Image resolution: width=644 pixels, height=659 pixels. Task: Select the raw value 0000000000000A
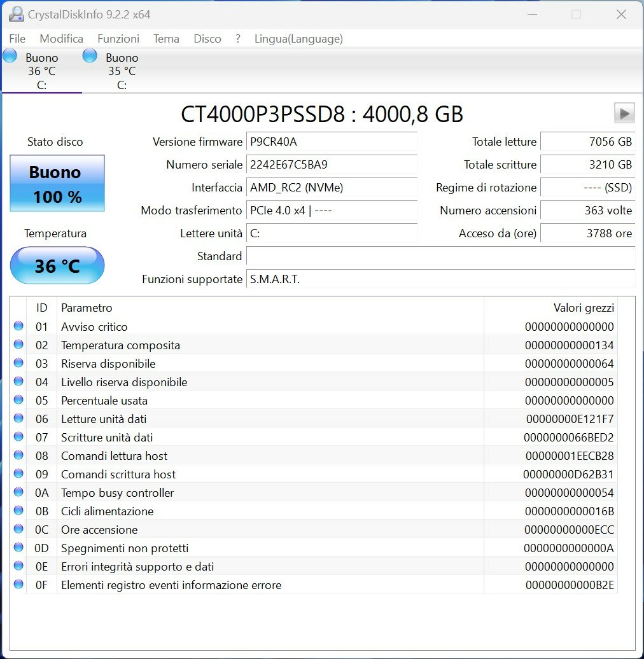[x=568, y=548]
